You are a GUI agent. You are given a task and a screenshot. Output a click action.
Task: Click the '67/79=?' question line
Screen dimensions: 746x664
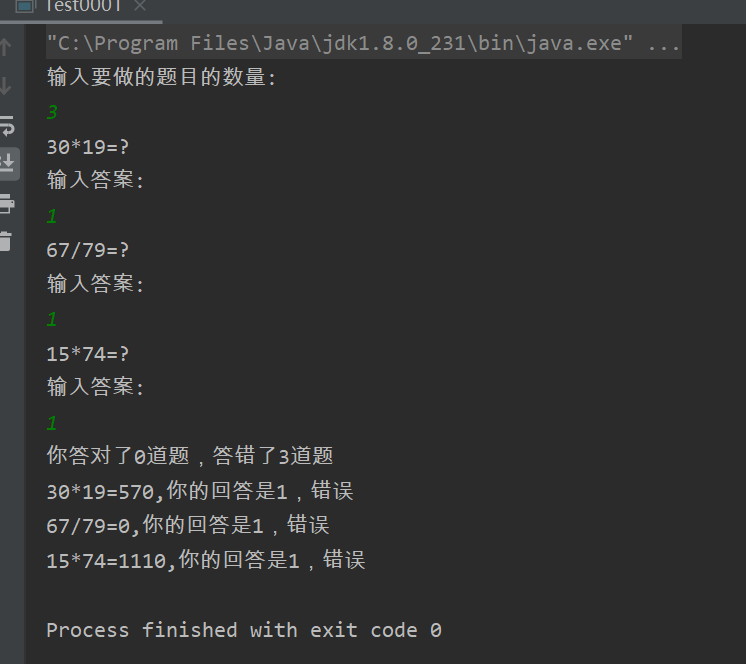(88, 250)
